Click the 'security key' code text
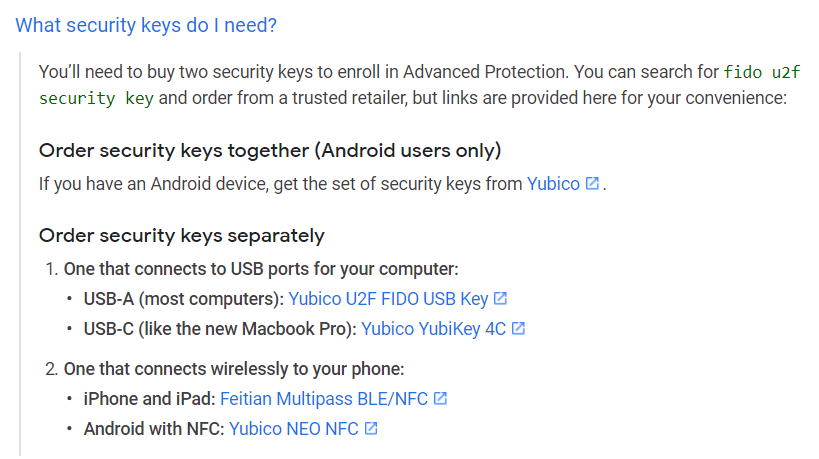The height and width of the screenshot is (459, 819). pos(96,98)
